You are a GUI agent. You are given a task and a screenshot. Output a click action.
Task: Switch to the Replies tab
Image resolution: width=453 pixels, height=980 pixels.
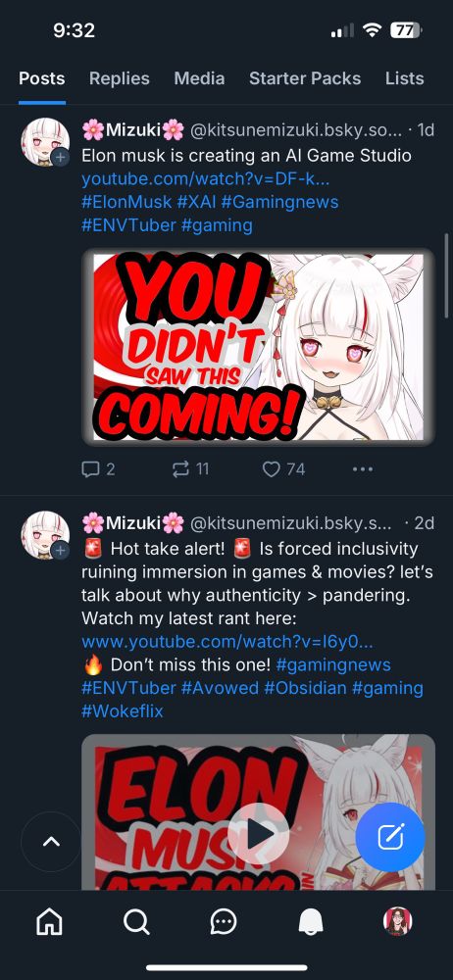pyautogui.click(x=120, y=78)
